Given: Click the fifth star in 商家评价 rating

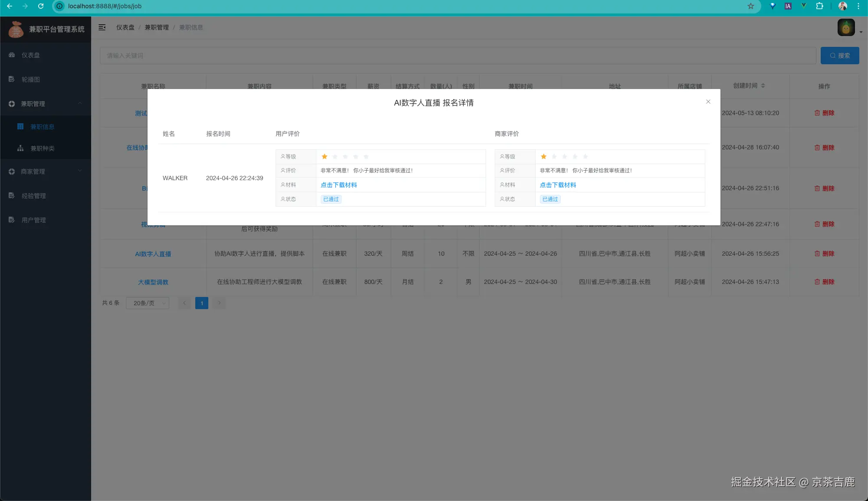Looking at the screenshot, I should (585, 157).
